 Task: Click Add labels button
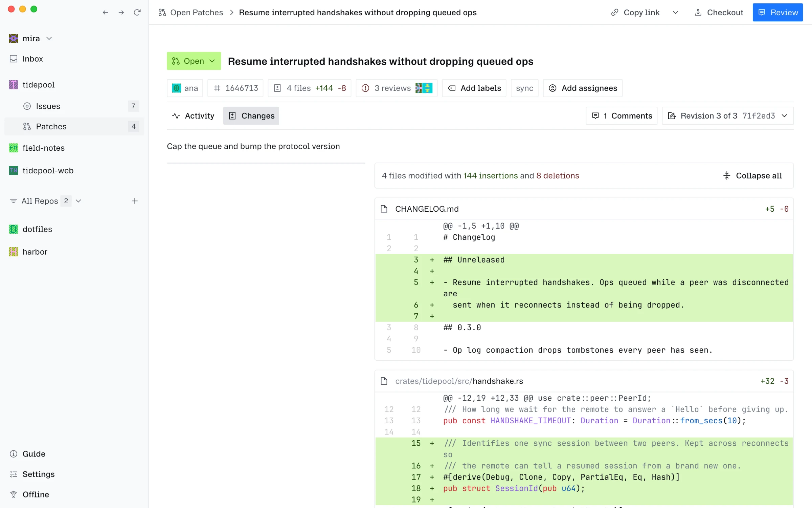pyautogui.click(x=474, y=88)
